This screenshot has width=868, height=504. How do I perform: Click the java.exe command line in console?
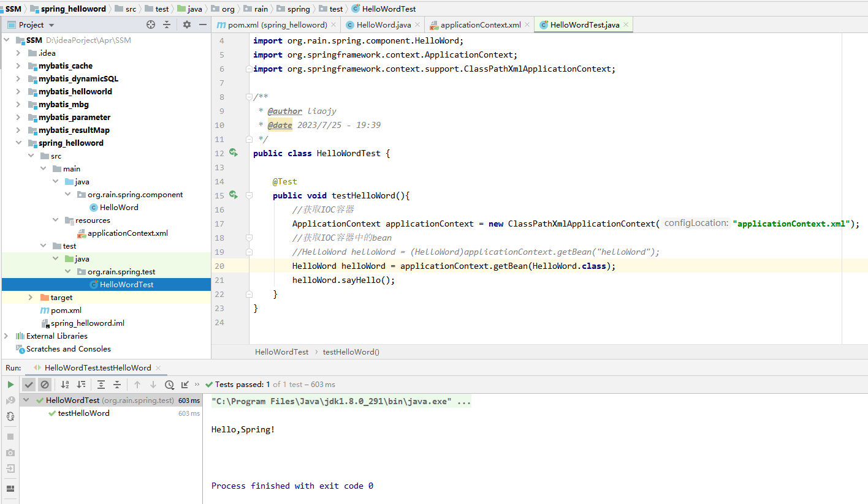click(341, 402)
